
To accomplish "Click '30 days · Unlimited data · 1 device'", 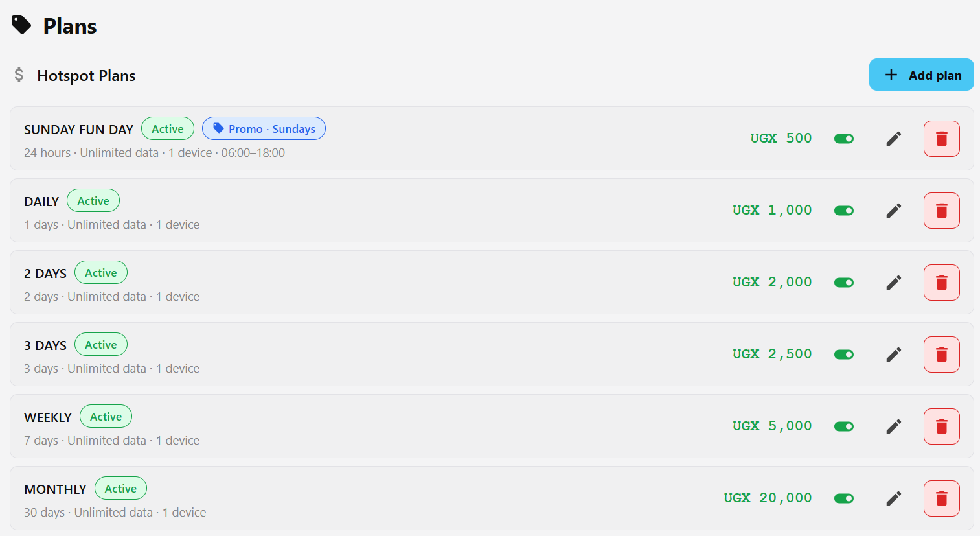I will 115,512.
